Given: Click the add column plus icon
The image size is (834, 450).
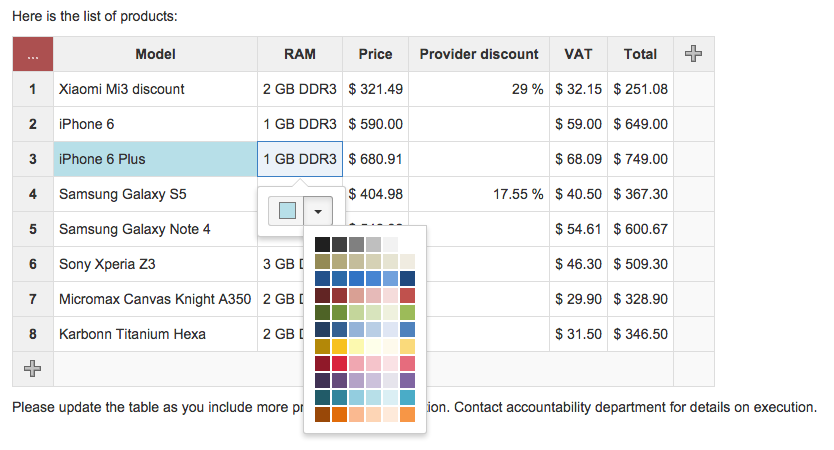Looking at the screenshot, I should pos(693,55).
